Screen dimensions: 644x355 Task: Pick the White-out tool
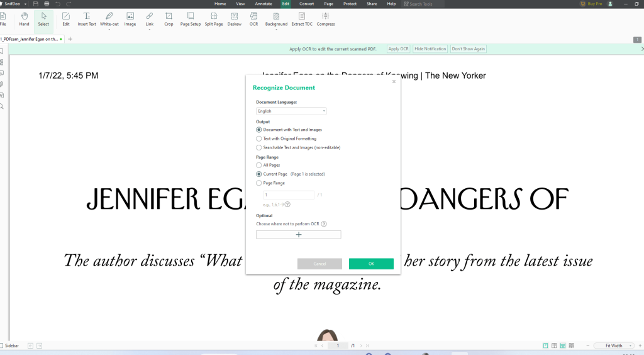pos(109,20)
